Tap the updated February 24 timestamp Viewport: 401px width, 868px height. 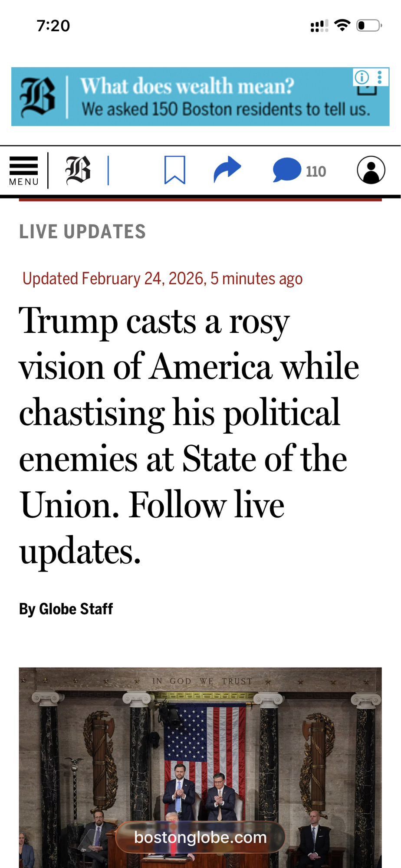(x=162, y=279)
